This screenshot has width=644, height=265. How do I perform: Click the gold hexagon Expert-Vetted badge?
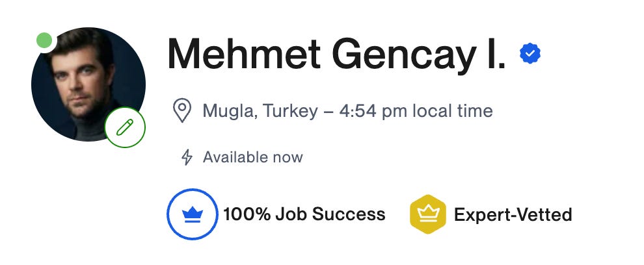[x=428, y=214]
